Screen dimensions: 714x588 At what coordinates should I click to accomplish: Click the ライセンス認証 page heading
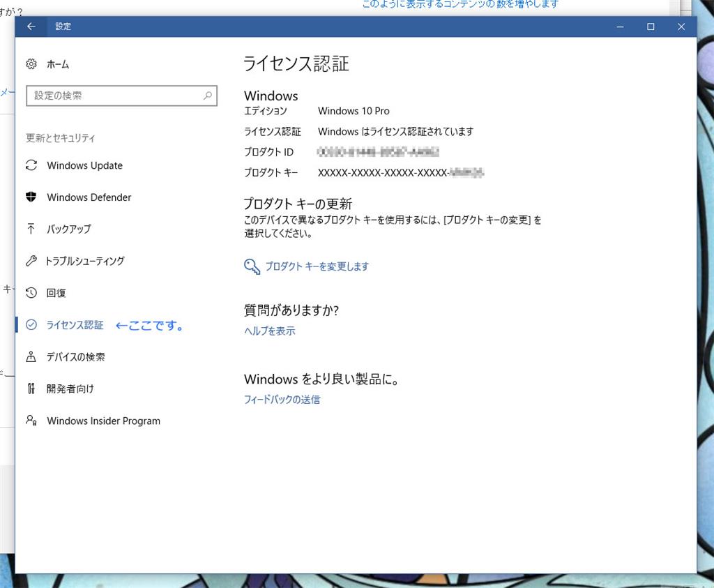pyautogui.click(x=296, y=63)
